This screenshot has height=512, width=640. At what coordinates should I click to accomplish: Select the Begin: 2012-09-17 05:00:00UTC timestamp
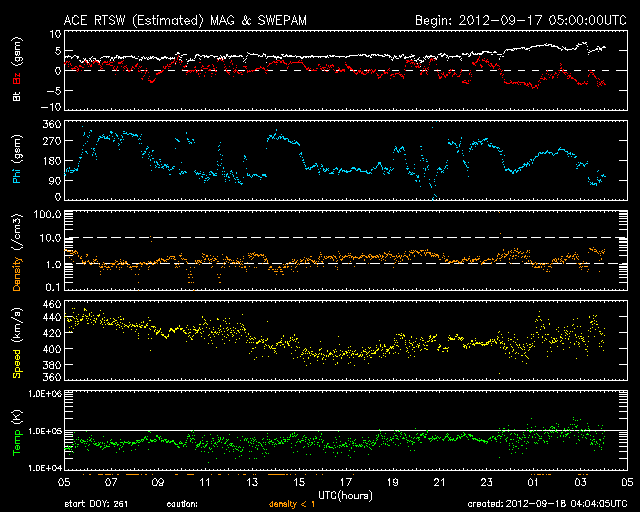[x=521, y=20]
